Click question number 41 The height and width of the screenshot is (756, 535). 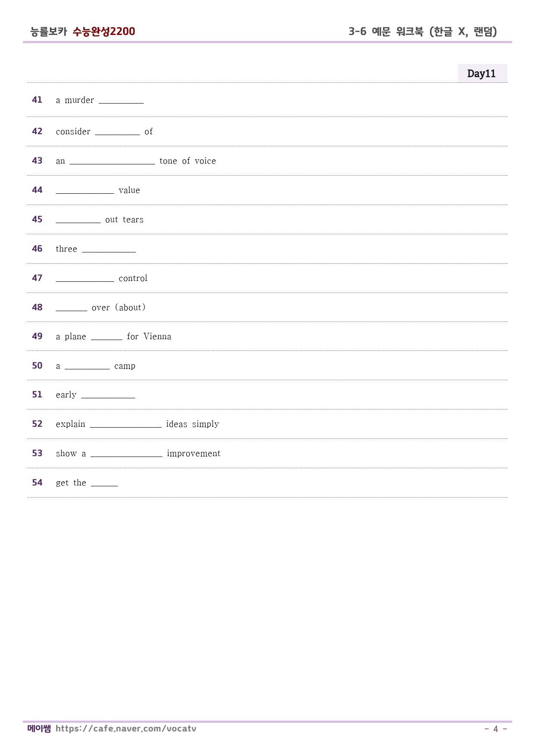point(37,100)
